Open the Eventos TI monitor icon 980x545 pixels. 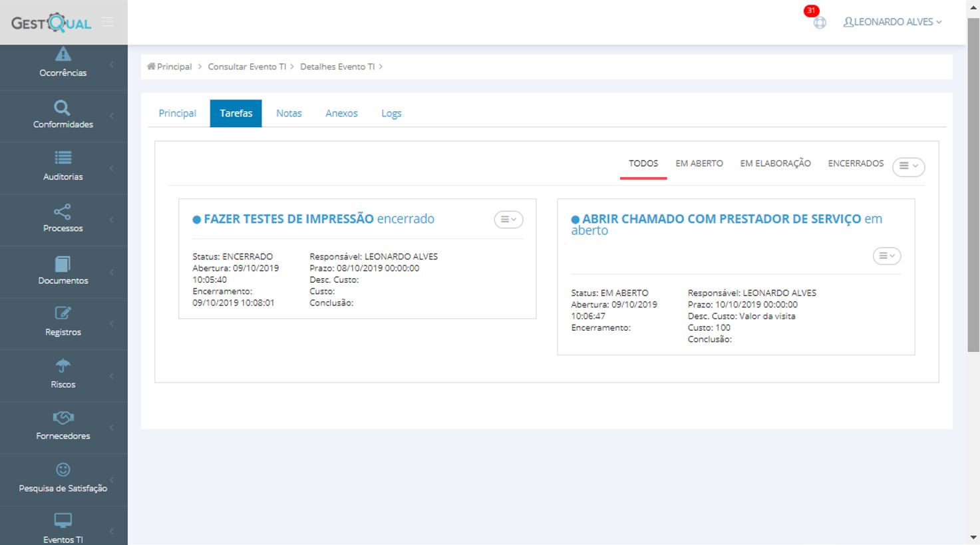pos(63,520)
